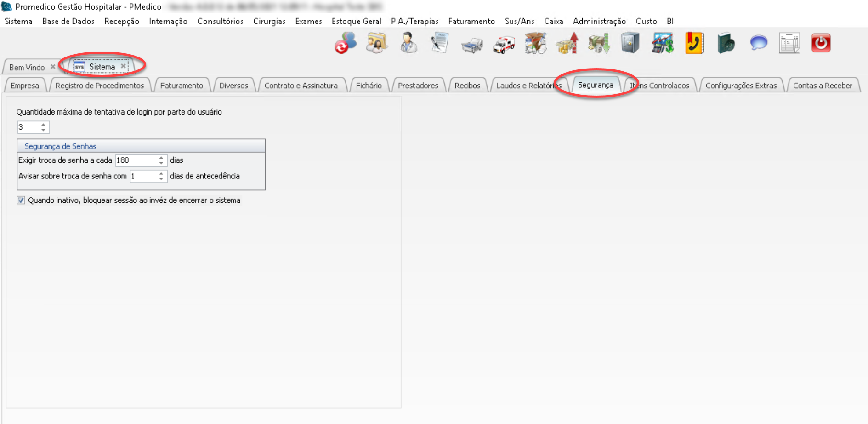
Task: Click the stock box with supplies icon
Action: pos(535,43)
